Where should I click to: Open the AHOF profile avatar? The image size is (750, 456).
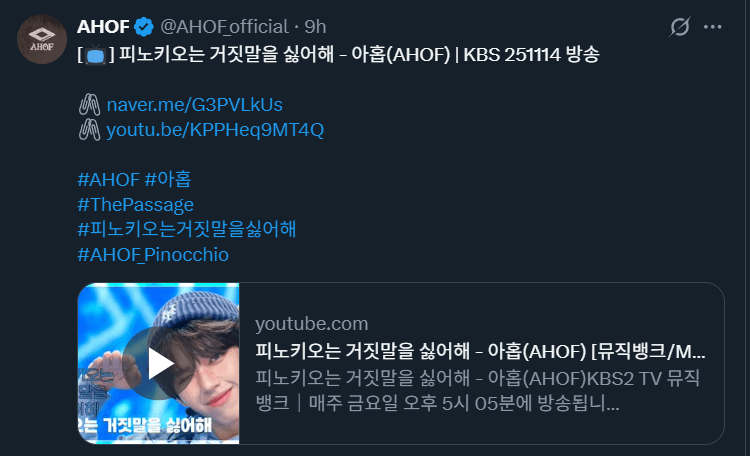(42, 39)
